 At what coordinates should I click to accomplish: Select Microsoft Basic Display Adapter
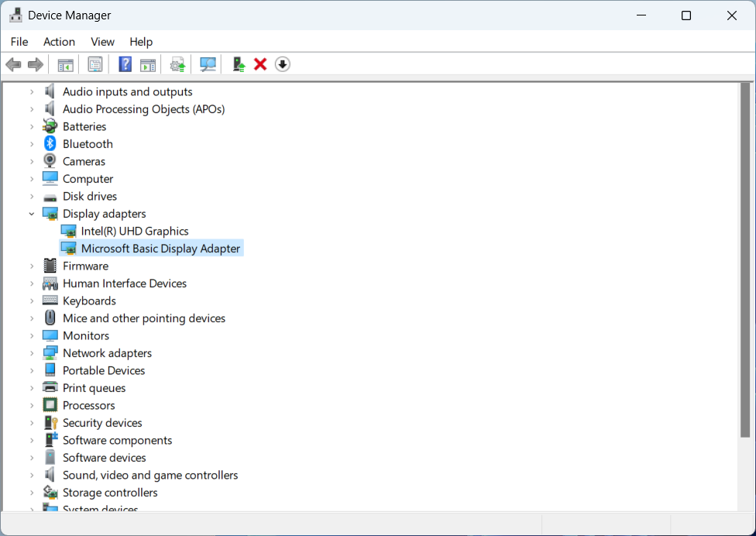[x=160, y=248]
